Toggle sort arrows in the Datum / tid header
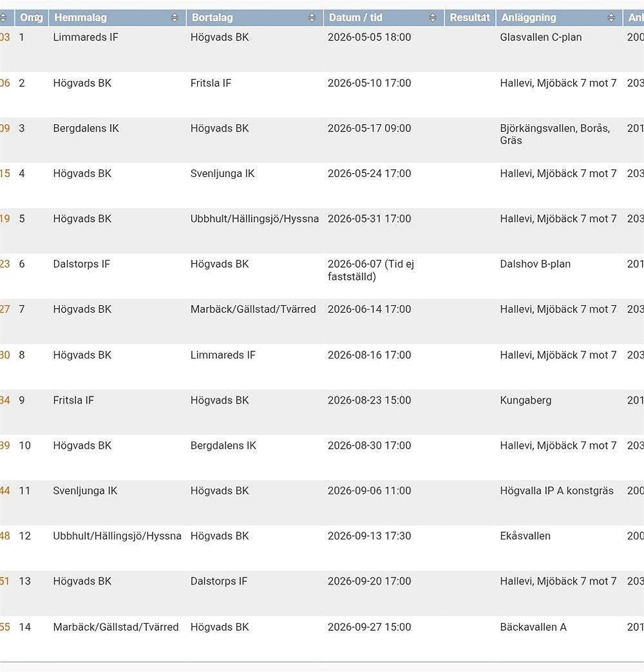 [x=433, y=18]
